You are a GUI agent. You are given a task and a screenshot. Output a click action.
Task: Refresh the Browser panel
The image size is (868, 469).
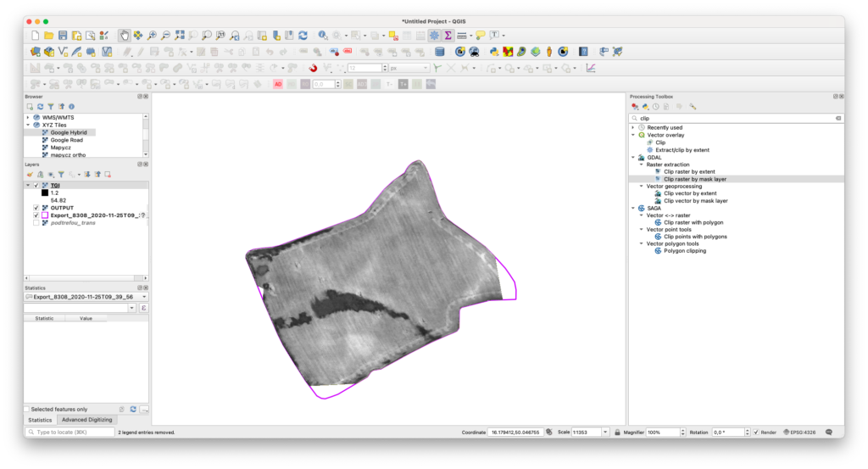tap(40, 107)
